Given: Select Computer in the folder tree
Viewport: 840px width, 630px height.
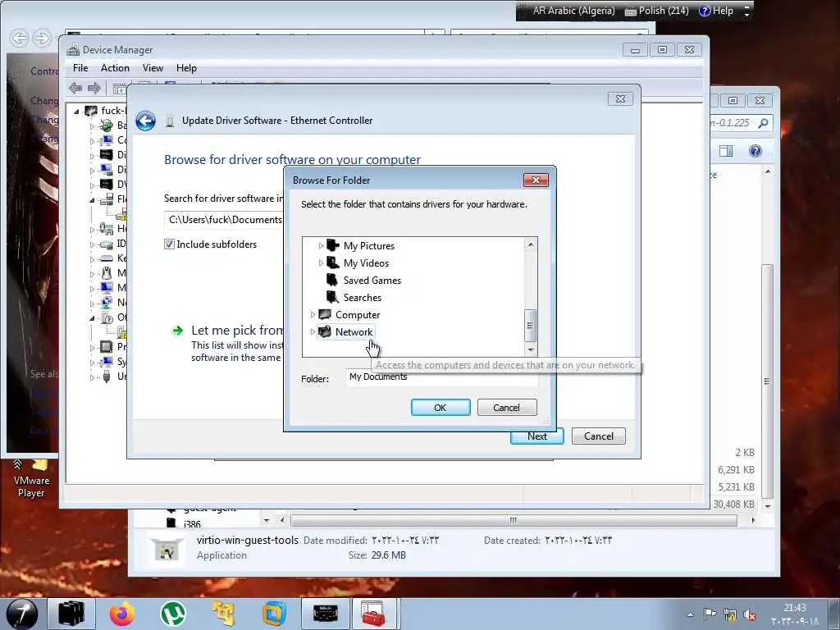Looking at the screenshot, I should click(358, 315).
